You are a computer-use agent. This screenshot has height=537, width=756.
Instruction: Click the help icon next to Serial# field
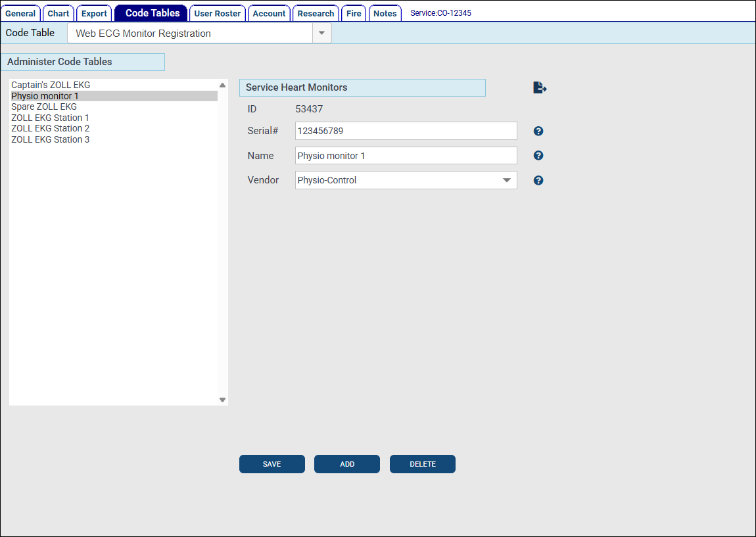(538, 131)
